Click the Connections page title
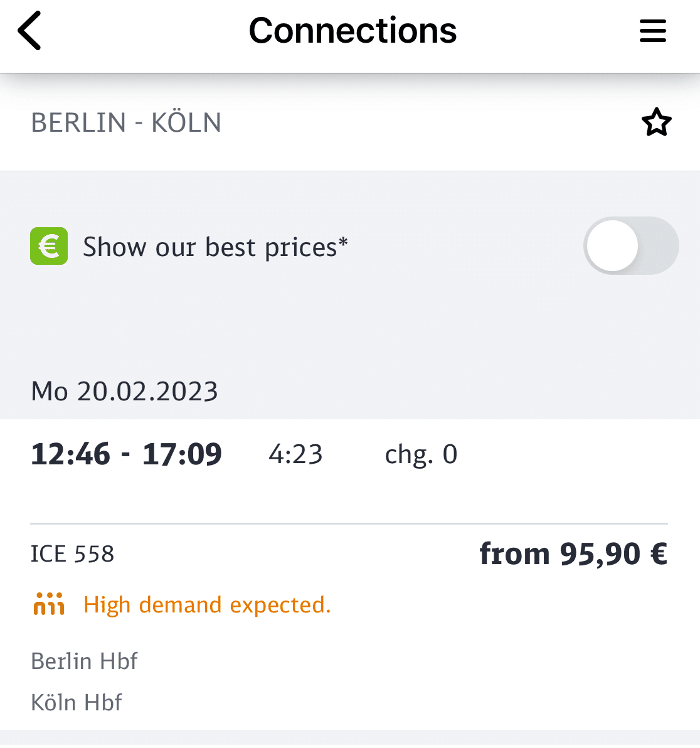 click(x=353, y=31)
